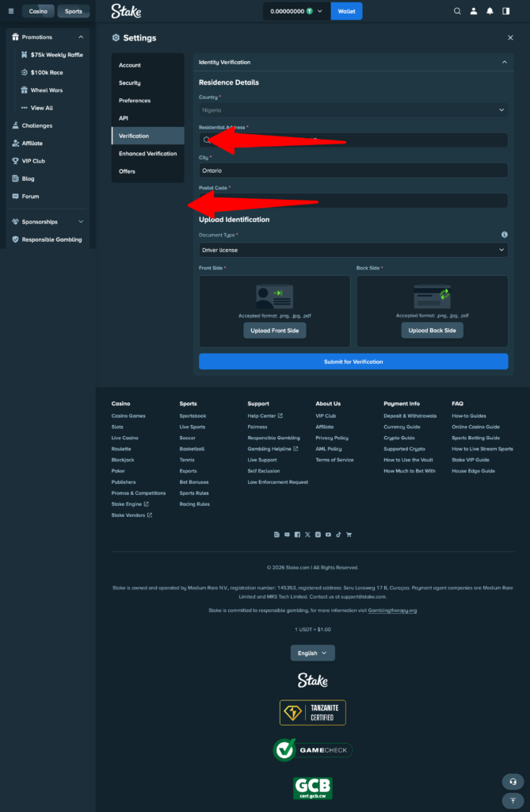Open the notifications bell
Viewport: 530px width, 812px height.
(490, 11)
